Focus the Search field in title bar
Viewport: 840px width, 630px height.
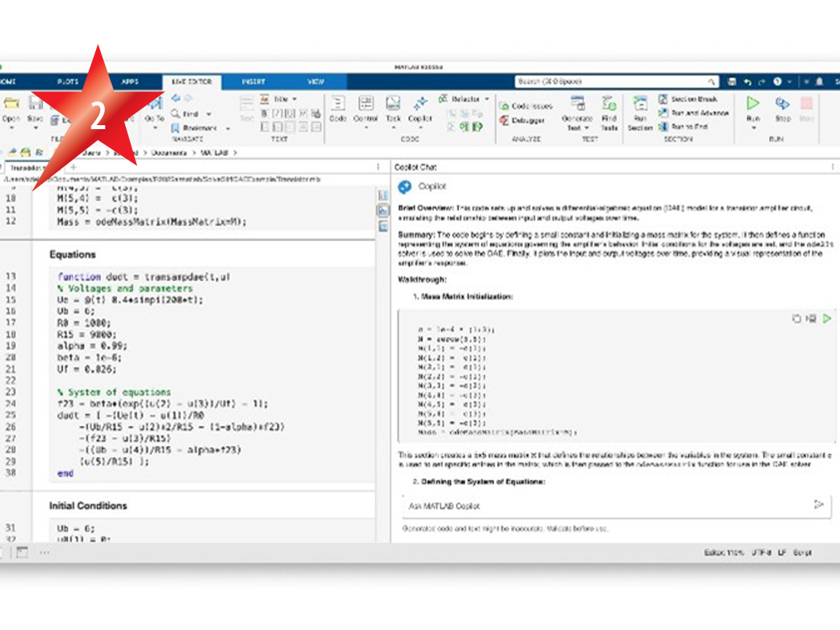coord(616,81)
